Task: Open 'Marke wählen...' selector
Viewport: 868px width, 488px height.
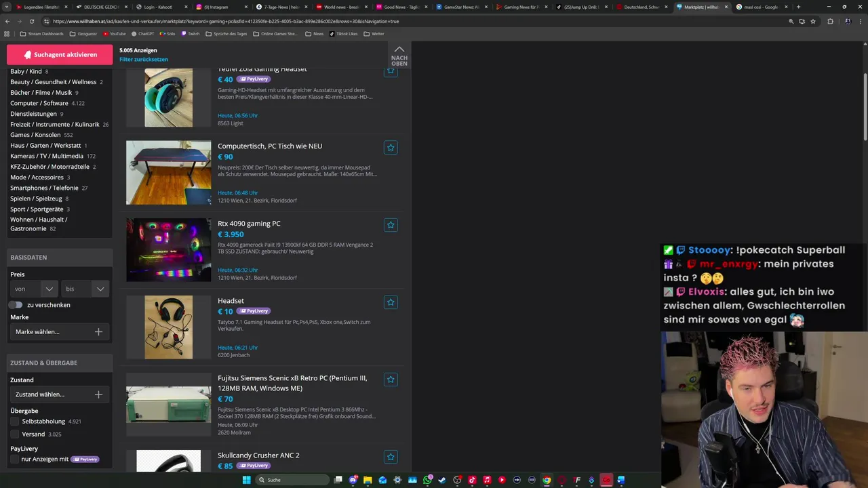Action: pyautogui.click(x=59, y=331)
